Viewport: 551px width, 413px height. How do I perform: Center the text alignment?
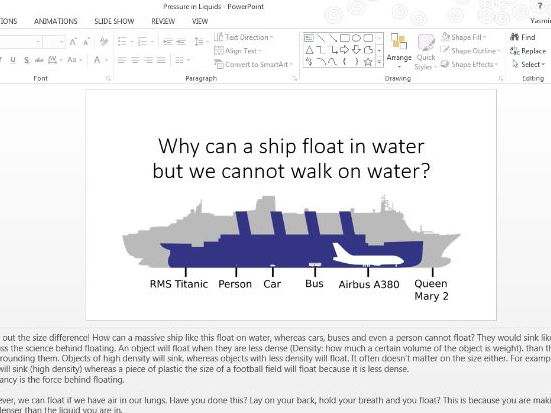(135, 60)
